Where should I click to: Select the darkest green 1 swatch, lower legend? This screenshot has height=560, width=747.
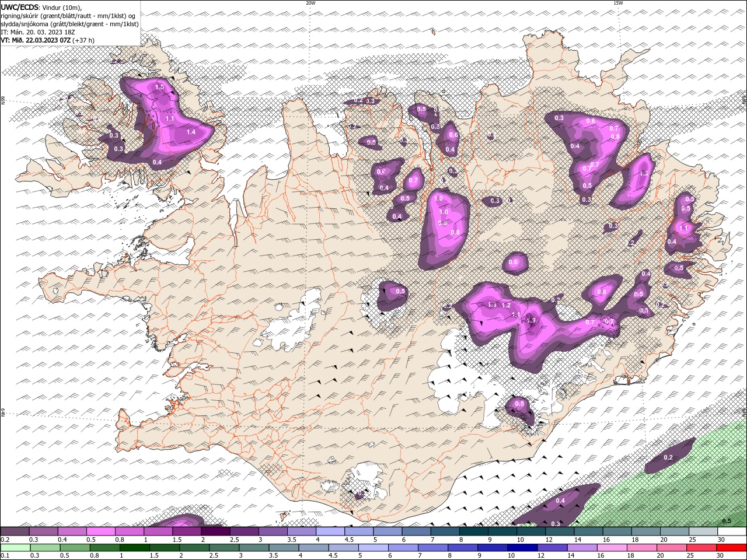tap(134, 548)
